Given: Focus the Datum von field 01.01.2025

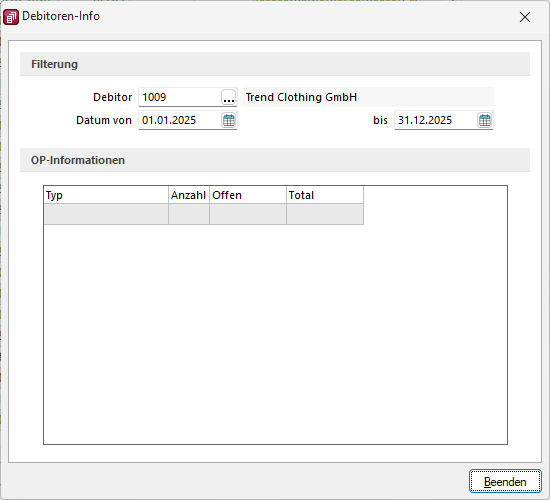Looking at the screenshot, I should click(x=180, y=120).
